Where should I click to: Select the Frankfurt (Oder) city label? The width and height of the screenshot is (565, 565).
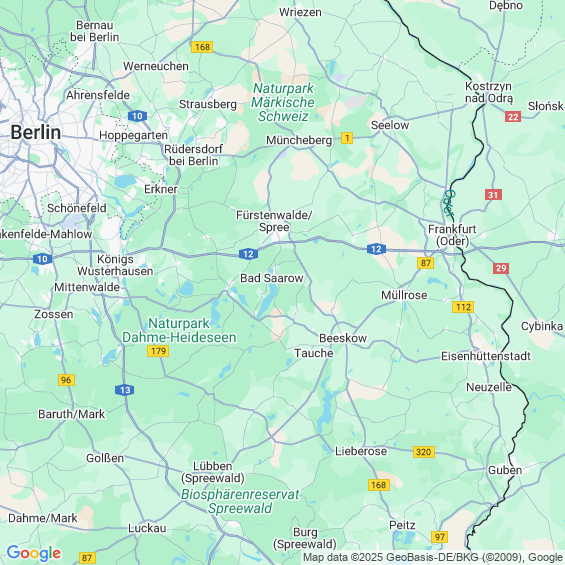coord(452,235)
